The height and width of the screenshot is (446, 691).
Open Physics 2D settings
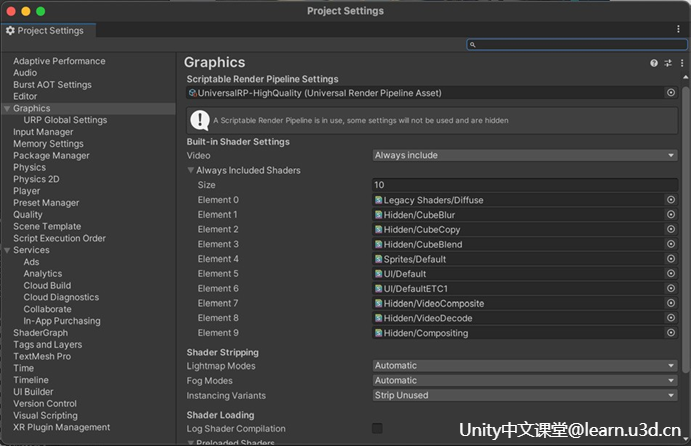pos(36,179)
